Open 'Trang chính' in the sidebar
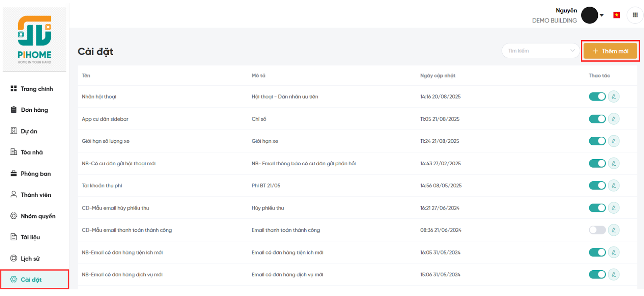The image size is (644, 296). tap(36, 89)
